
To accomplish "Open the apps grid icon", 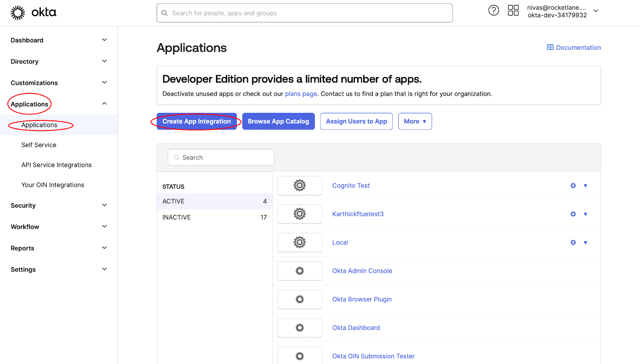I will (x=513, y=10).
